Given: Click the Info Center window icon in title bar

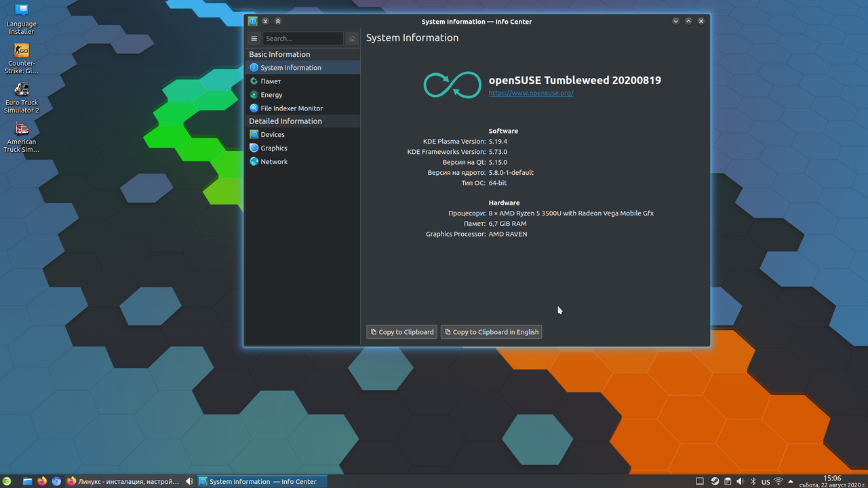Looking at the screenshot, I should coord(253,21).
